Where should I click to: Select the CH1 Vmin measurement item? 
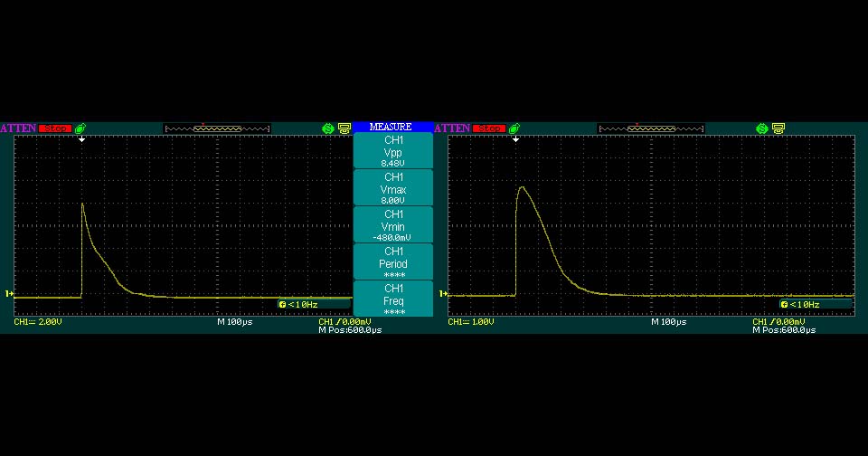[393, 225]
